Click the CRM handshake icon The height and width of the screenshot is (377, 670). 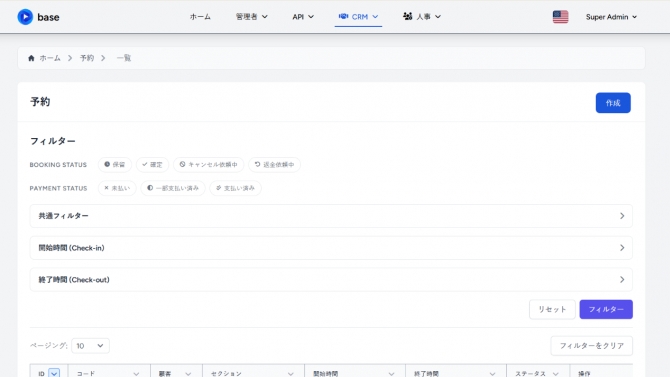click(x=343, y=16)
